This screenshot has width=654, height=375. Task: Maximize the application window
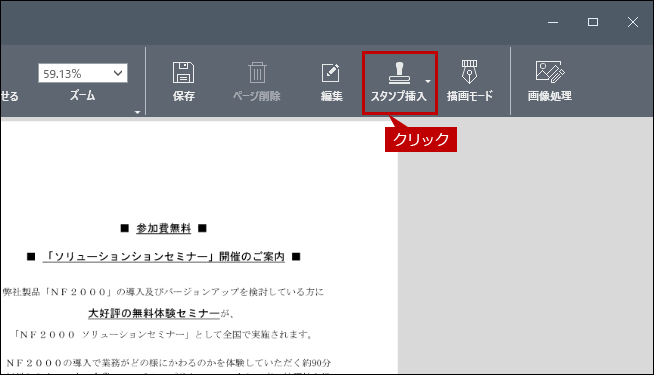click(593, 23)
